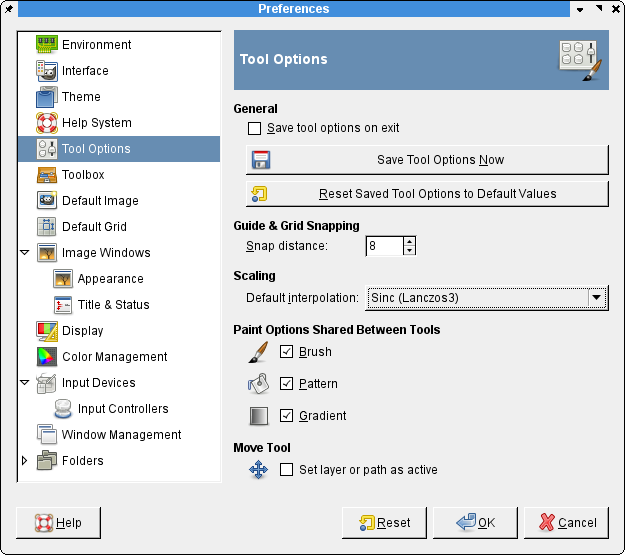Select Window Management in the sidebar
Viewport: 625px width, 555px height.
[121, 435]
